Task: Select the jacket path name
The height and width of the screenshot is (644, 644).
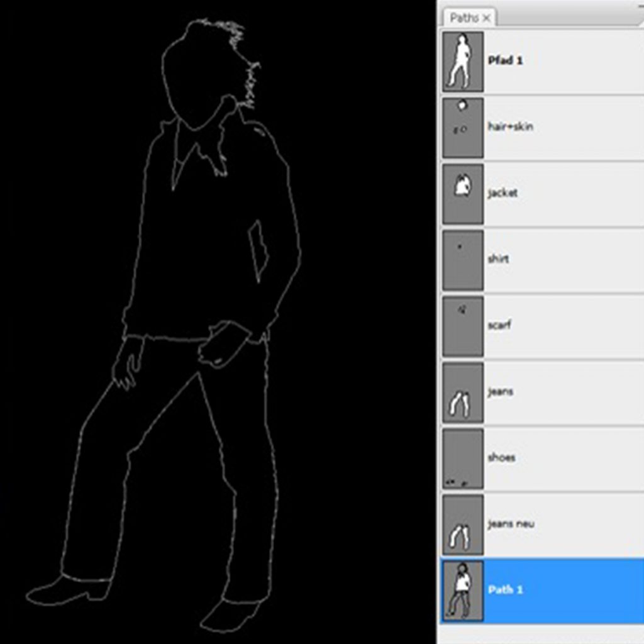Action: click(x=502, y=193)
